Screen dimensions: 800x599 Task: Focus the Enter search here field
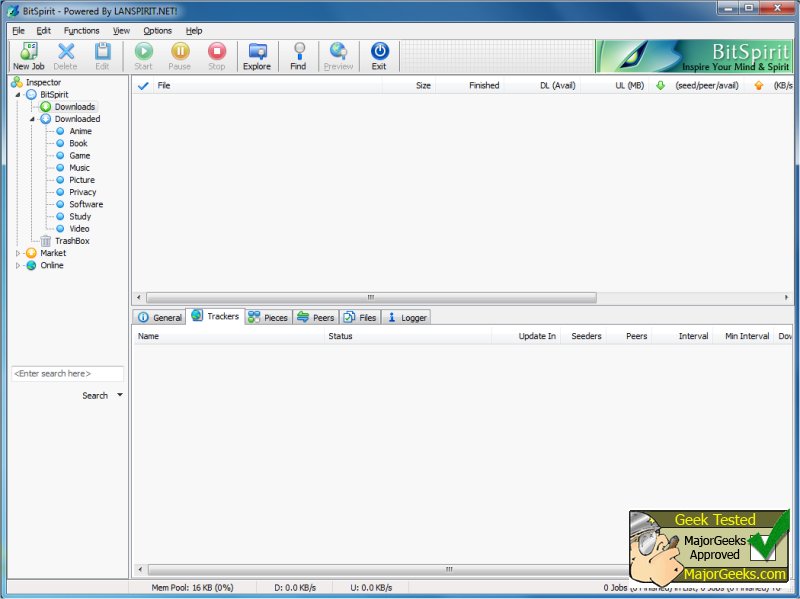coord(67,373)
